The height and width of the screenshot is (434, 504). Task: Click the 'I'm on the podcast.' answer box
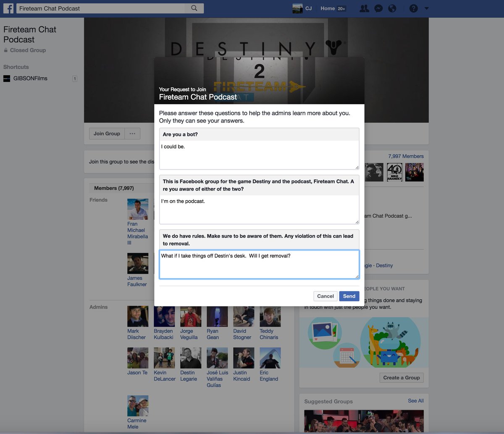click(259, 209)
